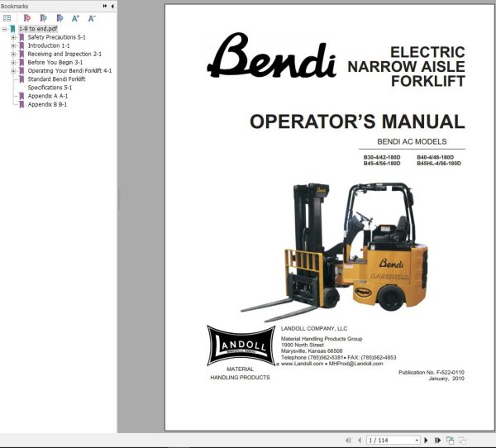Open Appendix A A-1 bookmark
The image size is (496, 448).
pyautogui.click(x=48, y=96)
